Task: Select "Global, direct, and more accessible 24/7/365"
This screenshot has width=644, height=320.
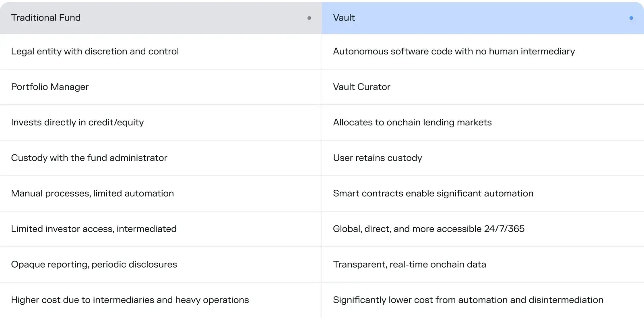Action: tap(429, 229)
